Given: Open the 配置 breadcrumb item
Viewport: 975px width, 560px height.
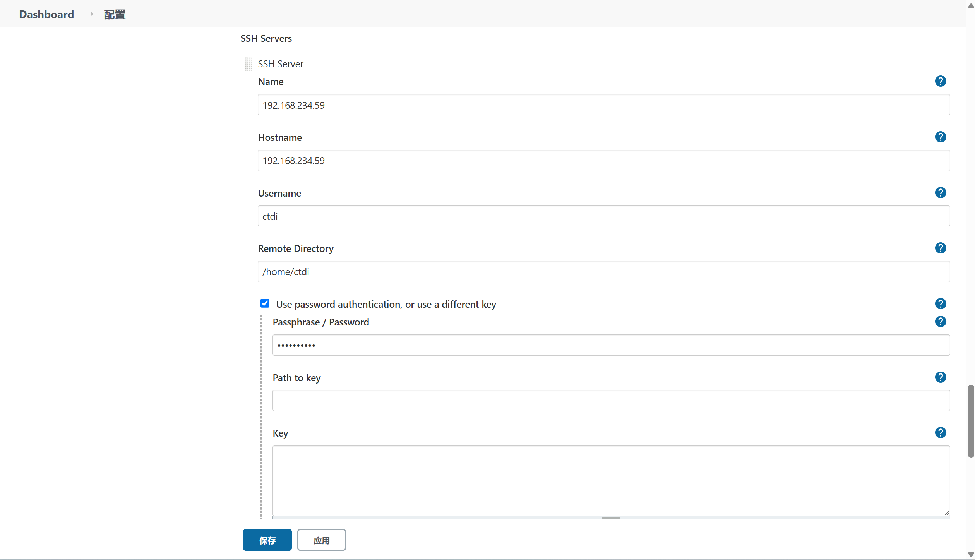Looking at the screenshot, I should point(115,14).
